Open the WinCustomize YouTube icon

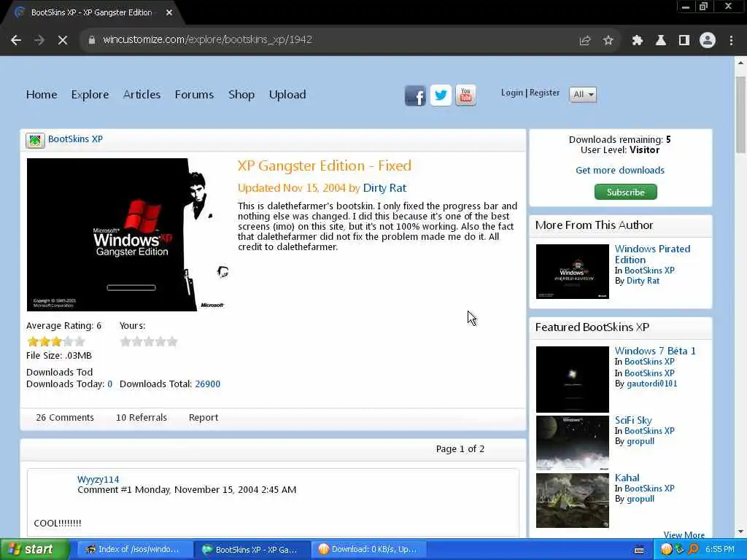(x=465, y=96)
